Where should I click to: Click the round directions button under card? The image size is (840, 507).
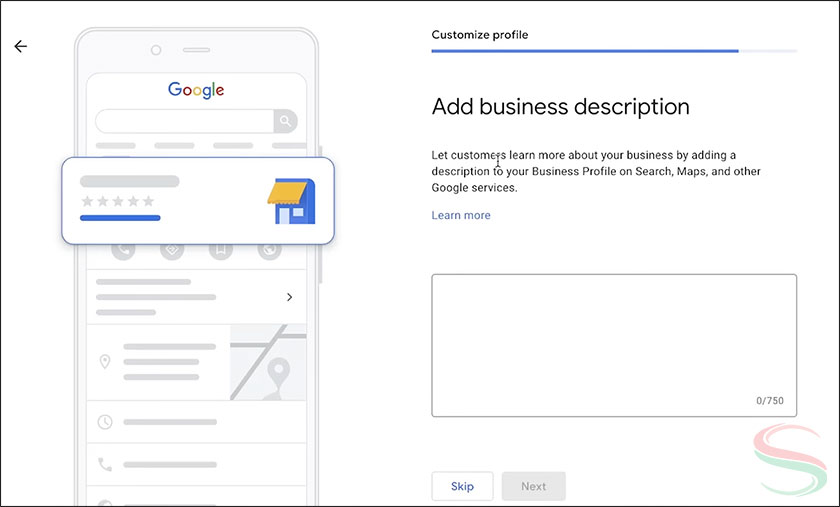172,250
